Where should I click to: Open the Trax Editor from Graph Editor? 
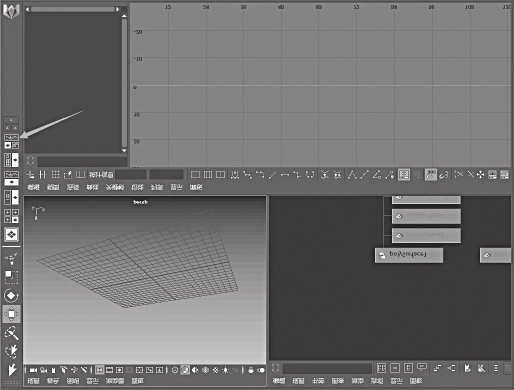coord(505,175)
